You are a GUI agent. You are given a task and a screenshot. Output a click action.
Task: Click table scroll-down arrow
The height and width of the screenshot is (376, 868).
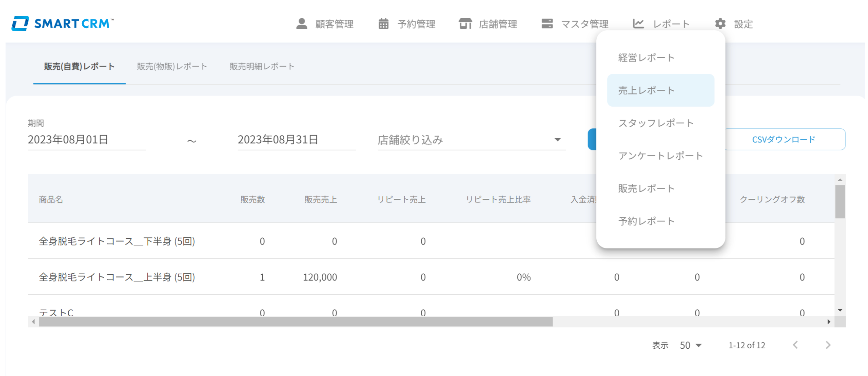(x=840, y=310)
